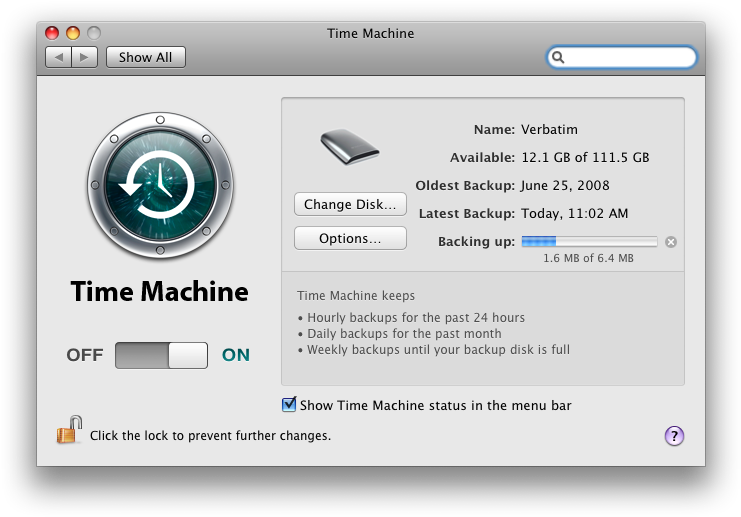Open help with the question mark button
The height and width of the screenshot is (517, 741).
point(674,436)
